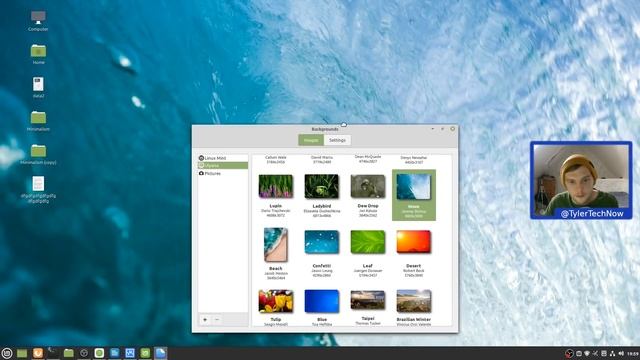Image resolution: width=640 pixels, height=360 pixels.
Task: Select the dfgdfgdfg text file on desktop
Action: pos(38,189)
